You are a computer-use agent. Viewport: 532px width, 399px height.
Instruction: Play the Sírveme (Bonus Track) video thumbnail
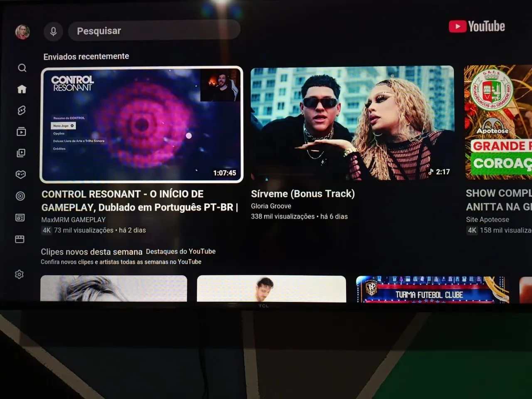coord(352,123)
